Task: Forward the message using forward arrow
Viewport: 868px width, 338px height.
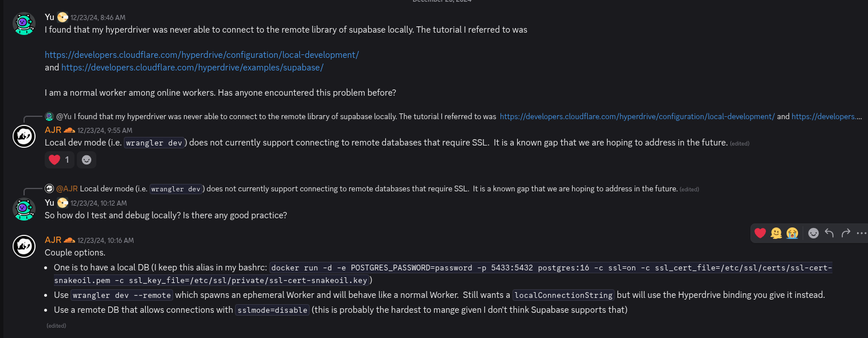Action: [846, 233]
